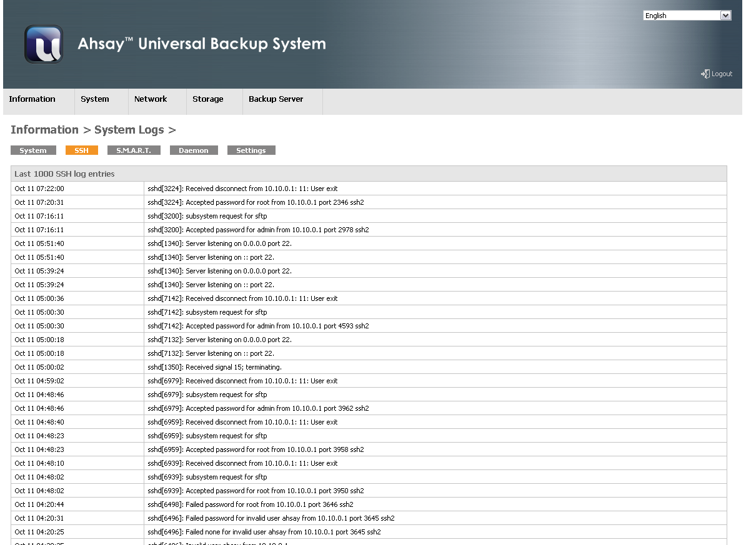Click the 'Ahsay Universal Backup System' title
Screen dimensions: 756x545
click(x=202, y=44)
